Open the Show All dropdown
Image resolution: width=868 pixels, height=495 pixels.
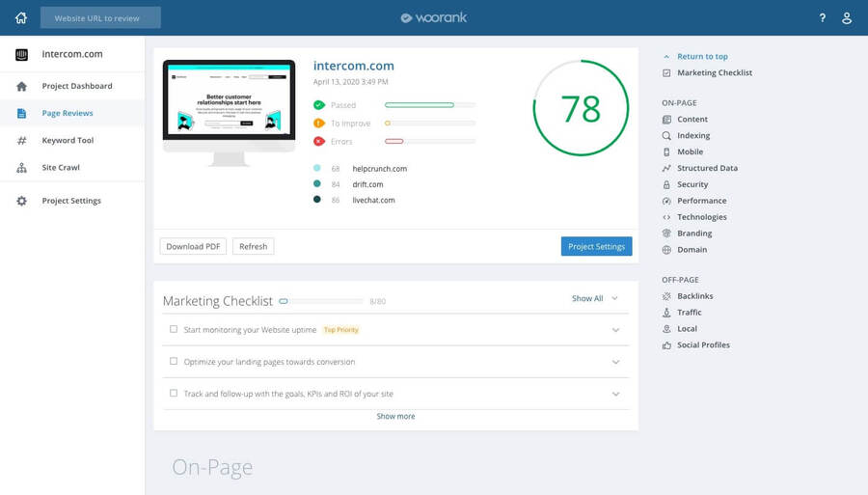coord(594,298)
